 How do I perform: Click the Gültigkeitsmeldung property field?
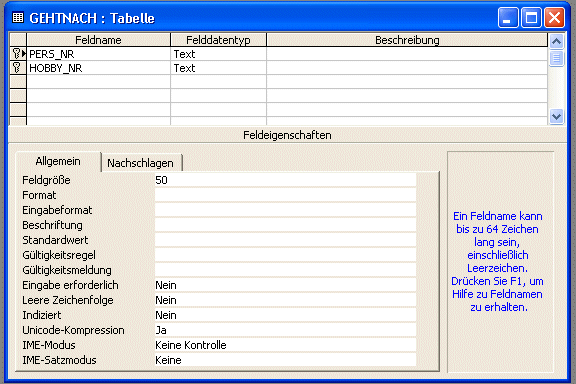[x=285, y=270]
